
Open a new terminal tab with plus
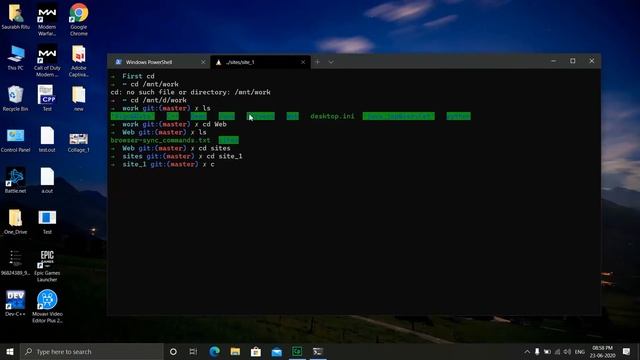pos(317,62)
